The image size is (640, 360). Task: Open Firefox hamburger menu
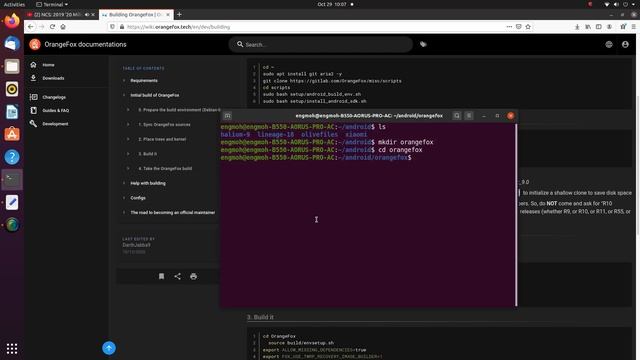click(633, 27)
